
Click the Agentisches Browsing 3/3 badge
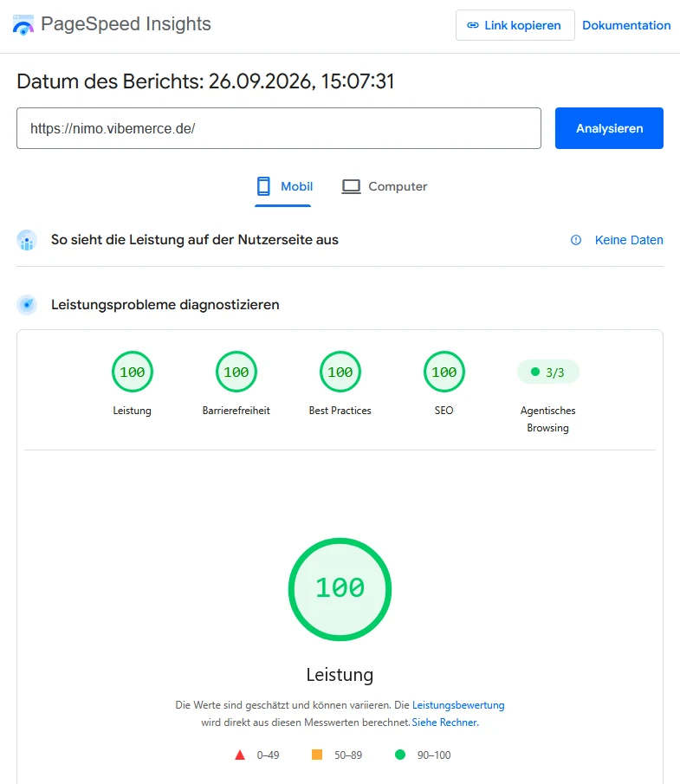coord(548,372)
